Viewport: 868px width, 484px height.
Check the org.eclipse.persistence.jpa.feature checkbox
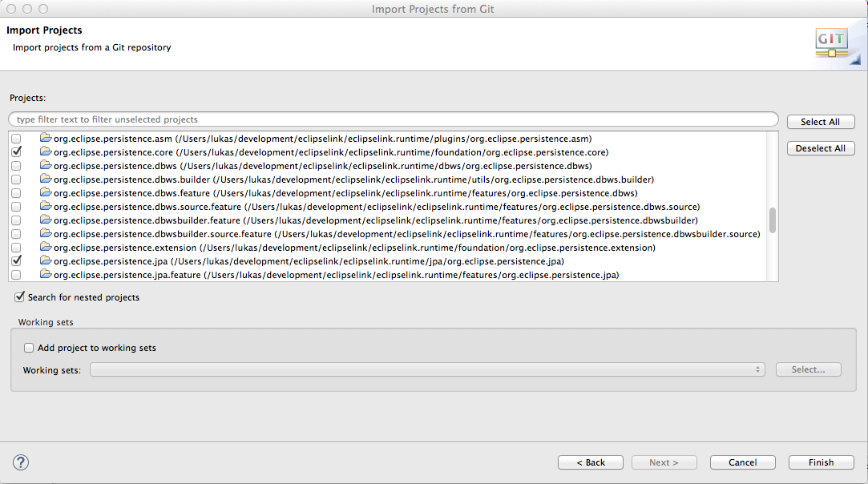click(16, 275)
